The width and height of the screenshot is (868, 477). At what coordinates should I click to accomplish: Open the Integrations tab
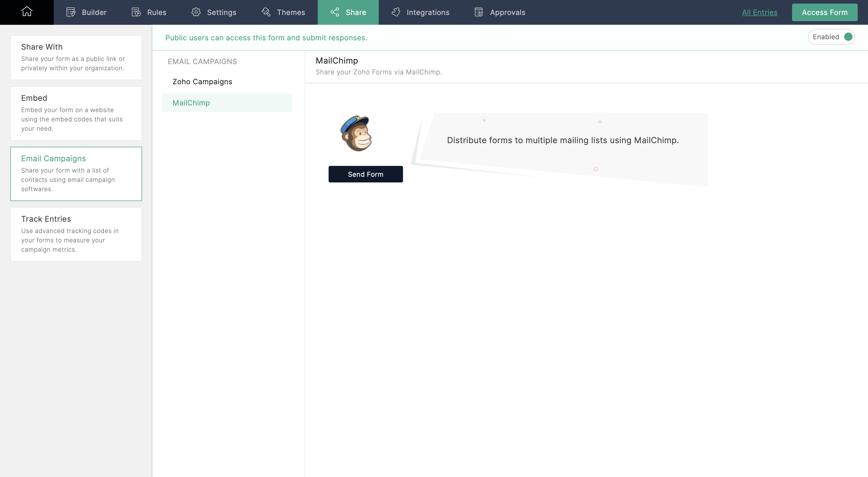pyautogui.click(x=420, y=12)
